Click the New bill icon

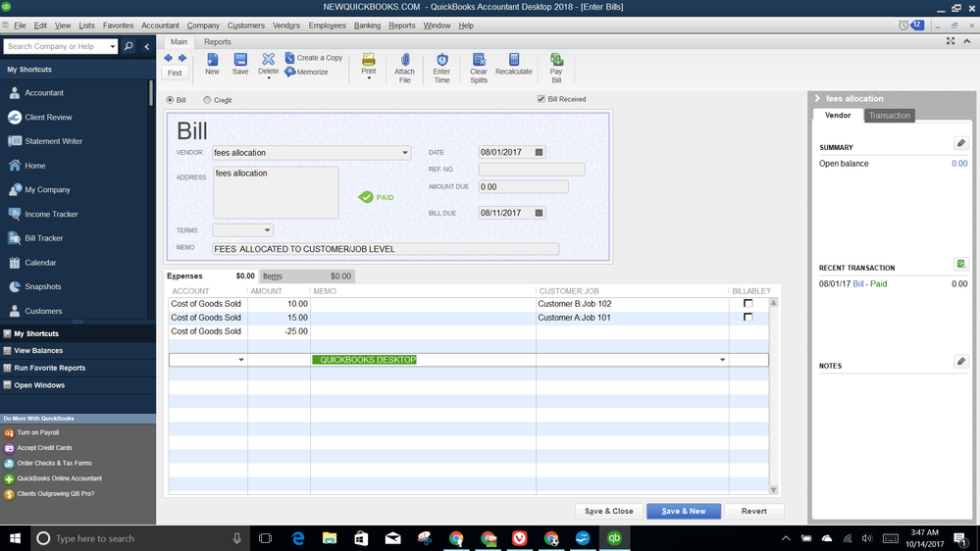pos(213,60)
